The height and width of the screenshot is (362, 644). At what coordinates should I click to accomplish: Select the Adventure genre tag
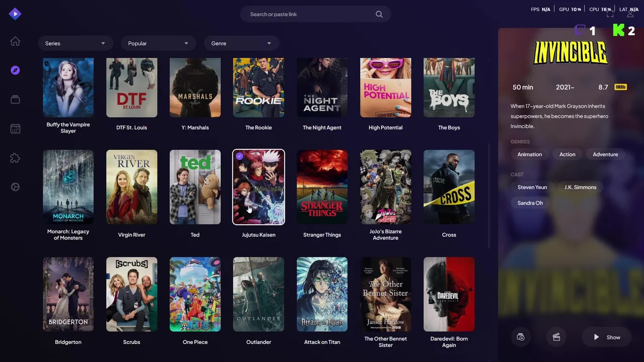pyautogui.click(x=605, y=154)
